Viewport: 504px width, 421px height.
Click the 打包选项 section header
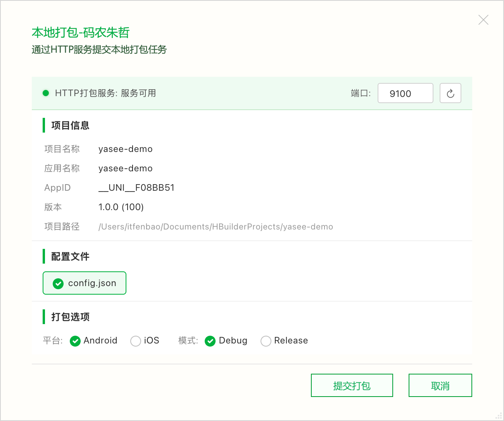70,317
